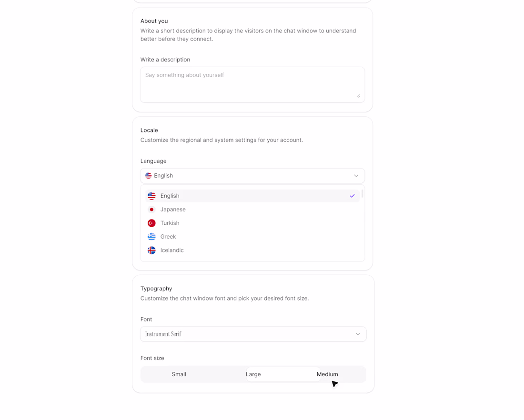The height and width of the screenshot is (420, 524).
Task: Click the Icelandic flag icon
Action: (x=151, y=250)
